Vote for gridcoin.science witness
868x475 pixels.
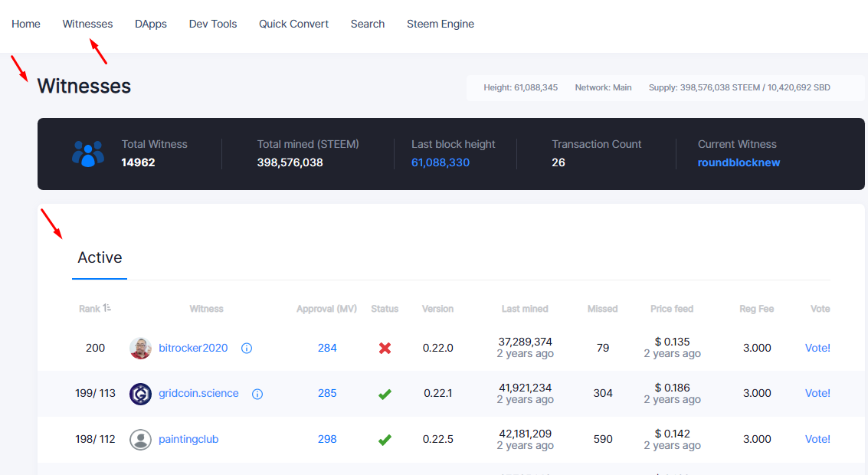(x=817, y=393)
